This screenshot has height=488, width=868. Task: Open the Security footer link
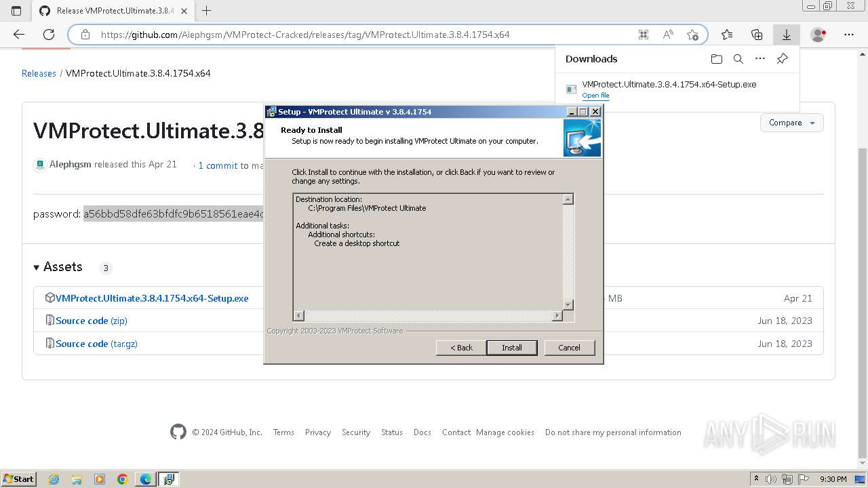point(356,432)
